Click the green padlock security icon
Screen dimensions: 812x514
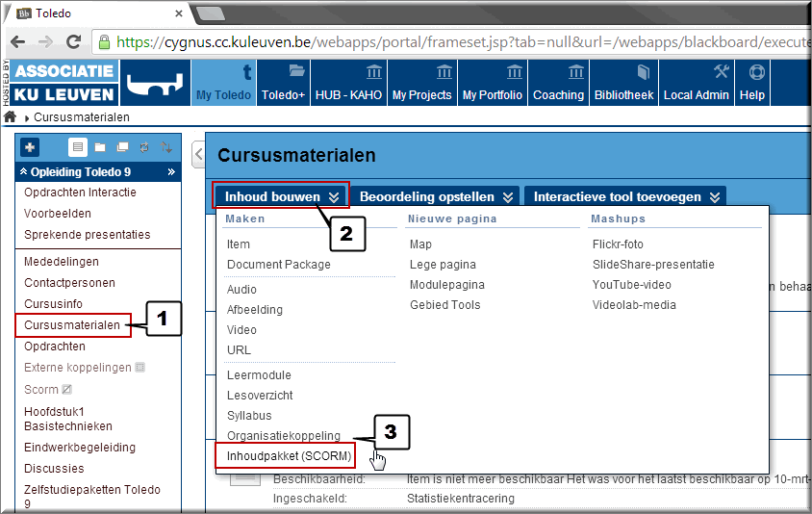point(104,42)
